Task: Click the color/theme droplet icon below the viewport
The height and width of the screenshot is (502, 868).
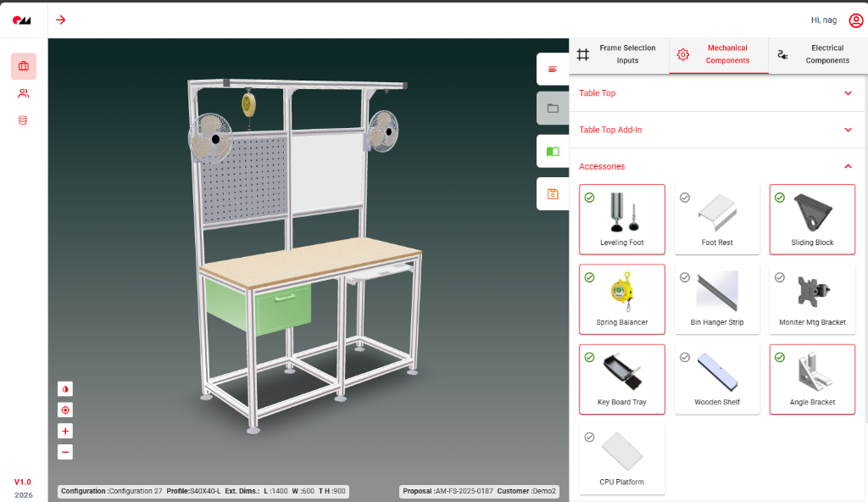Action: [x=65, y=388]
